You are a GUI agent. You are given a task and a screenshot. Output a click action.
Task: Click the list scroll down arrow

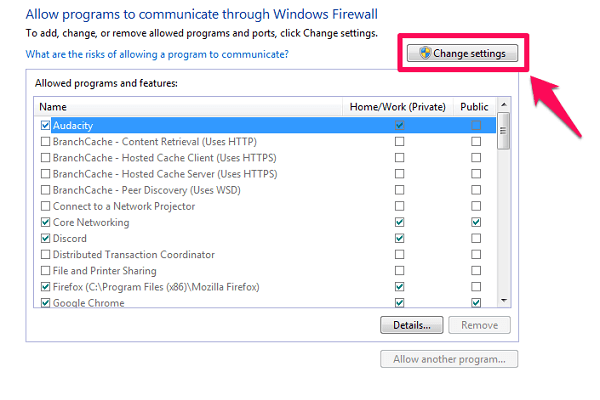tap(504, 300)
